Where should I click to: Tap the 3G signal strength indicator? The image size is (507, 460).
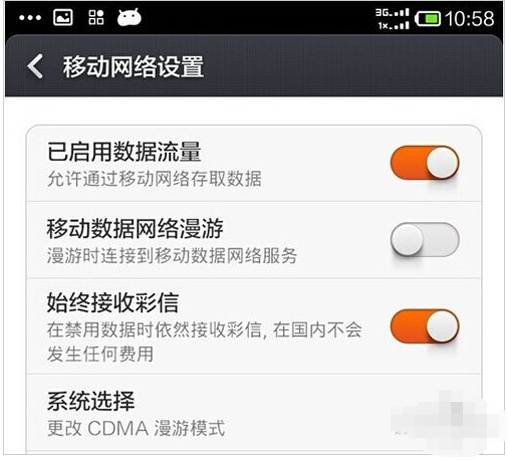click(x=392, y=13)
